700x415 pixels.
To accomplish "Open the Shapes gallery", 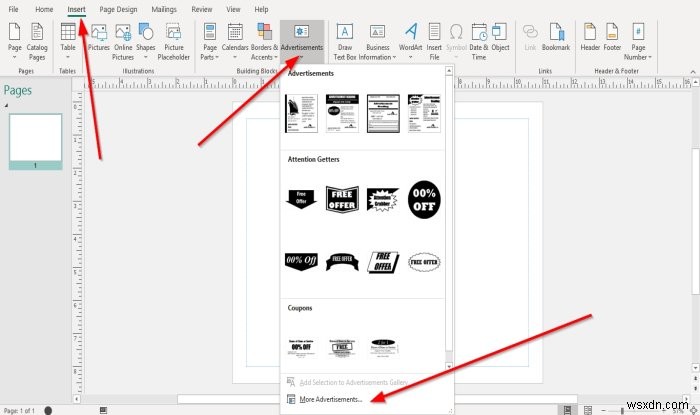I will coord(146,41).
